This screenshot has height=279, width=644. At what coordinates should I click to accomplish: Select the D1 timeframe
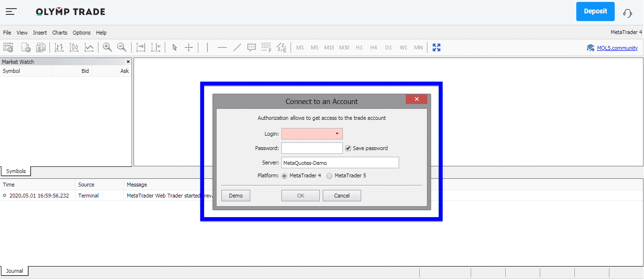tap(389, 47)
